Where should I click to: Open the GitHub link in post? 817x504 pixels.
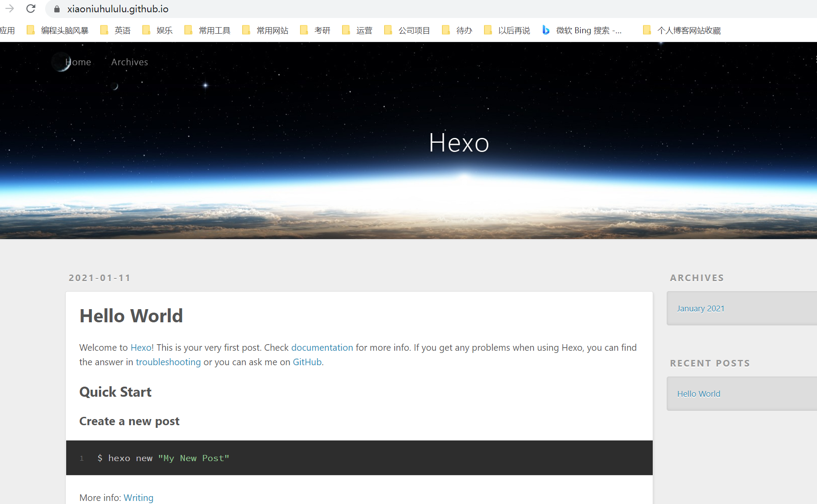[x=307, y=362]
